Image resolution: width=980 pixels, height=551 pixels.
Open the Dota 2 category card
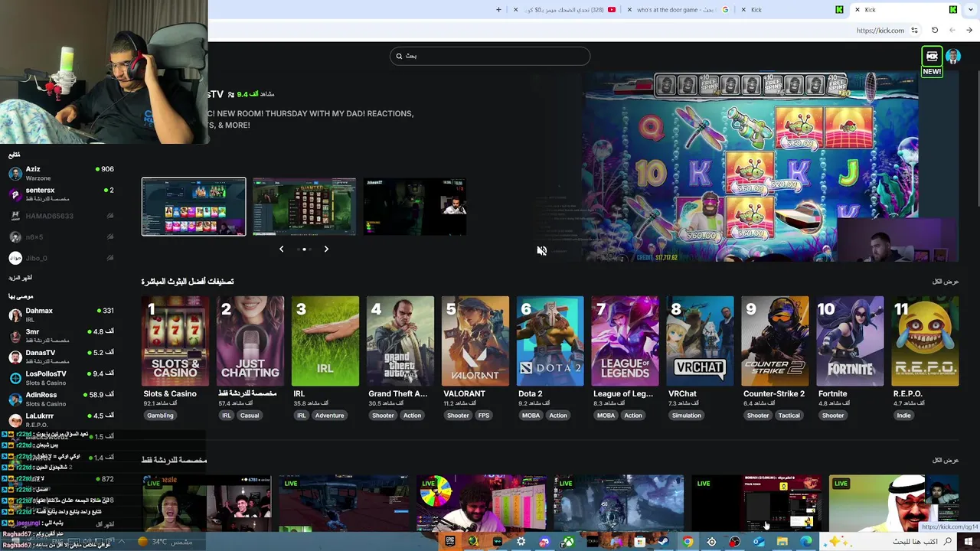(550, 341)
